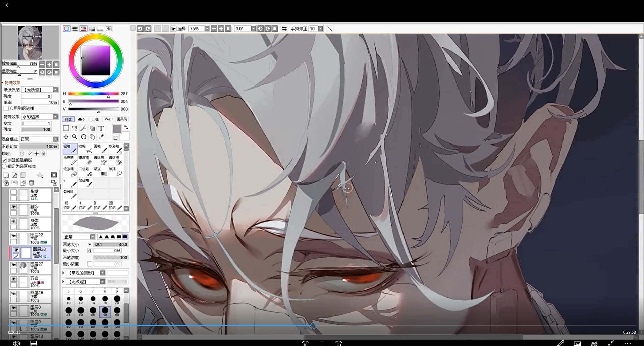Uncheck the 创建剪贴蒙版 checkbox
The image size is (644, 346).
tap(4, 160)
